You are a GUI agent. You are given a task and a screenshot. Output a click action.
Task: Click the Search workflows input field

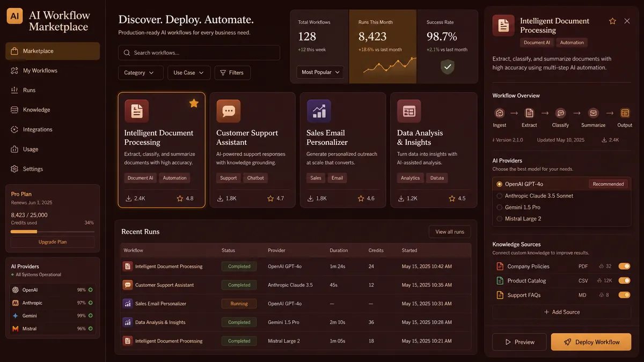[199, 53]
